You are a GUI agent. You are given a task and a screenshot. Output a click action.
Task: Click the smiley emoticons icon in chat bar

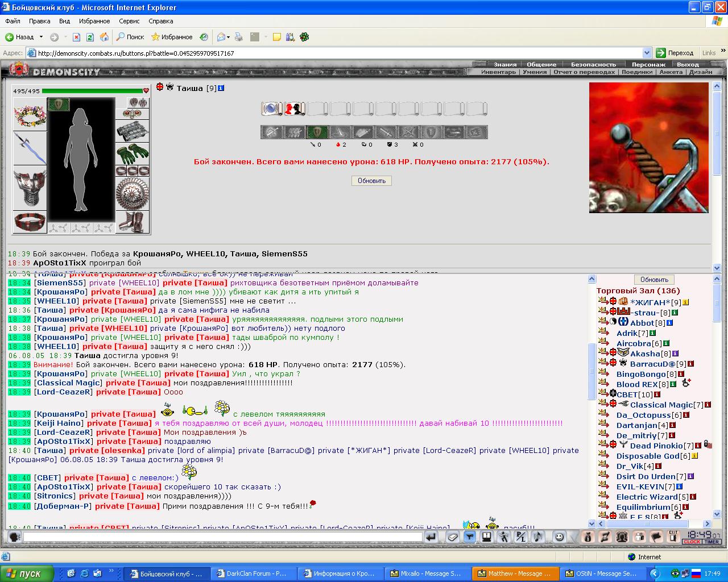pos(560,537)
